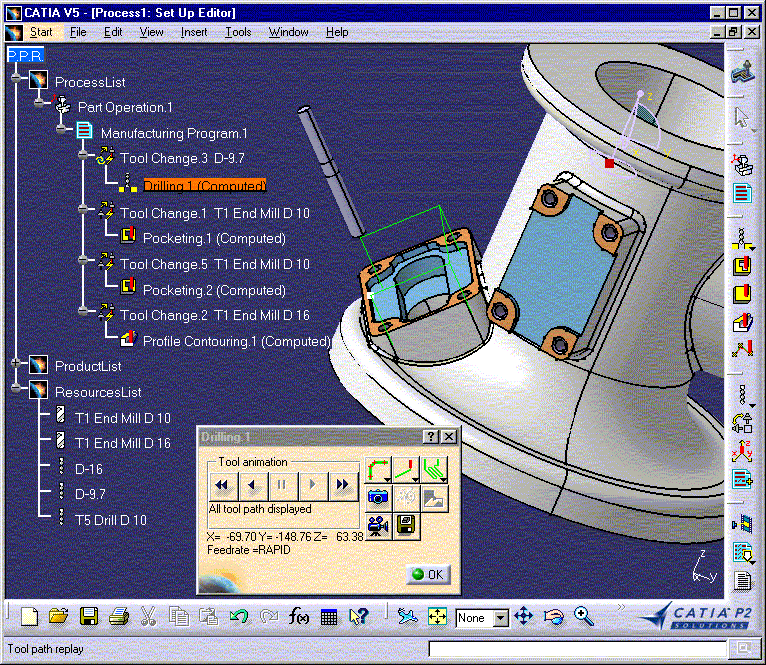Click the tool path replay film icon

click(742, 524)
